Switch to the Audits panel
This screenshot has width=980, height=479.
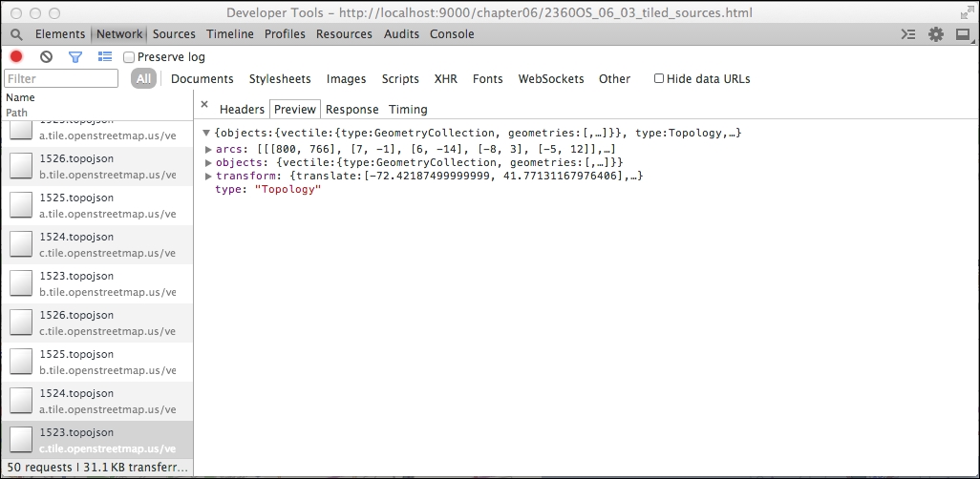(401, 34)
